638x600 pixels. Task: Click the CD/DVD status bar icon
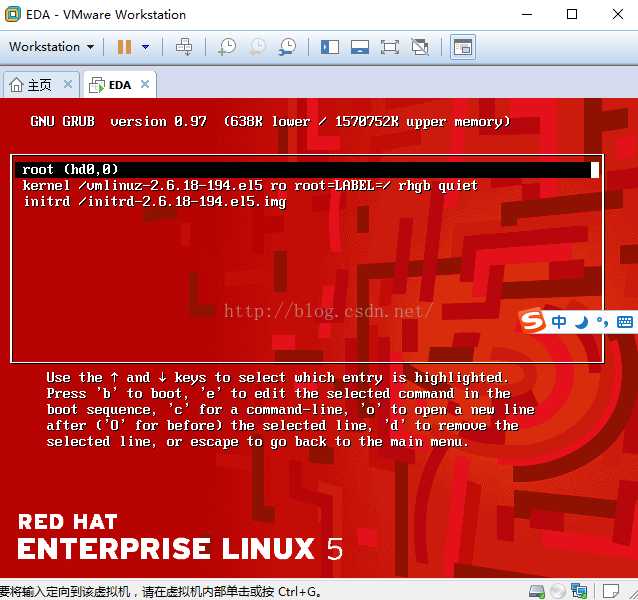558,591
